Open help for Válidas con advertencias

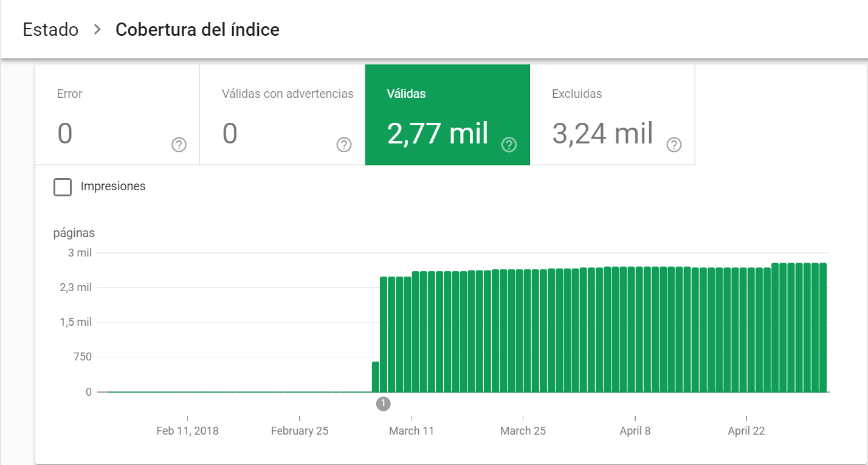(344, 145)
